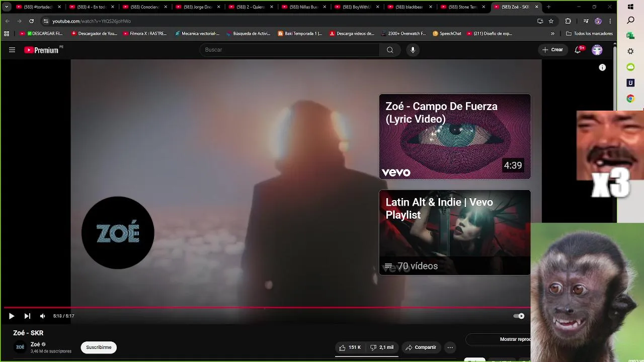Switch to the (583) Conocien tab
Screen dimensions: 644x362
(144, 7)
